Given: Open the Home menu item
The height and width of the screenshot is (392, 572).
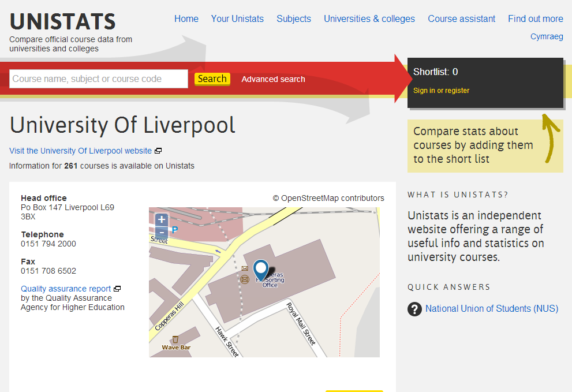Looking at the screenshot, I should point(186,18).
